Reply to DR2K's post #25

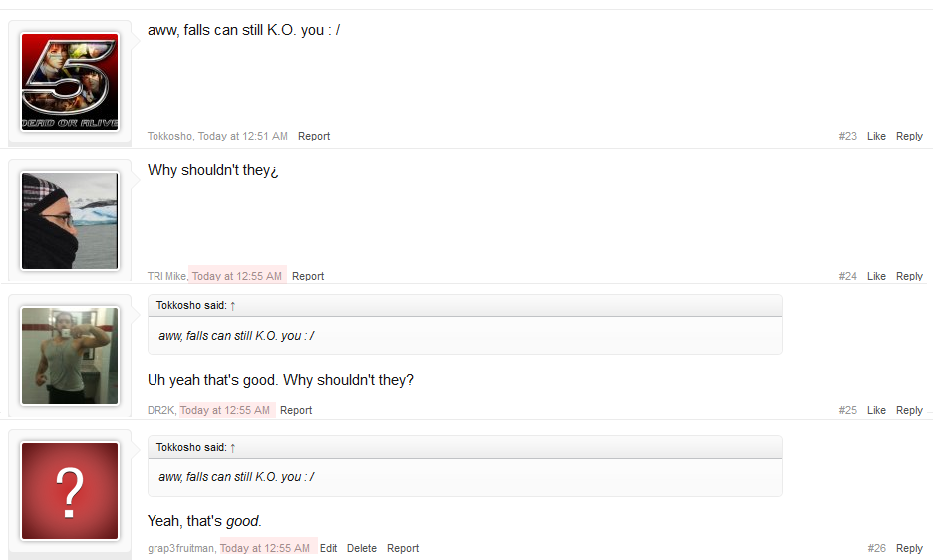[909, 410]
